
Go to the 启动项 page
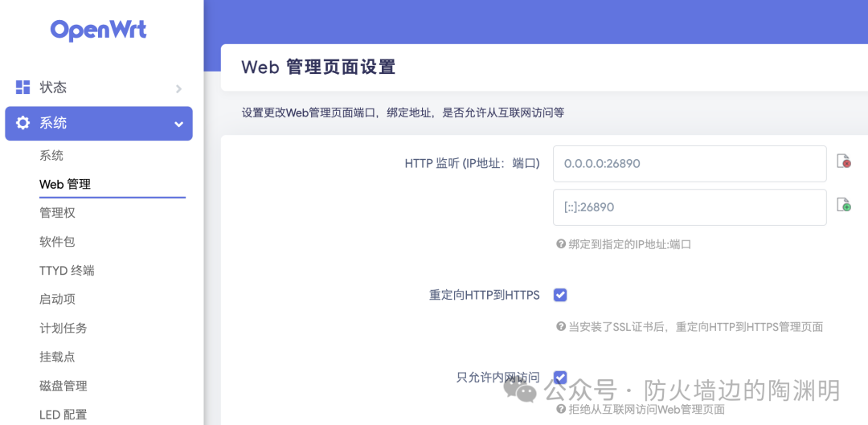tap(57, 300)
